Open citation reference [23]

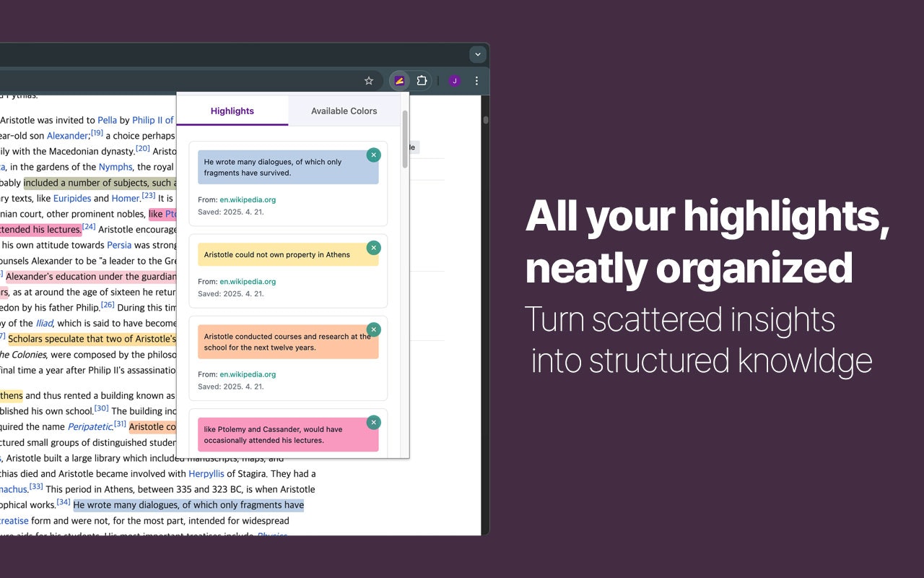[x=149, y=195]
